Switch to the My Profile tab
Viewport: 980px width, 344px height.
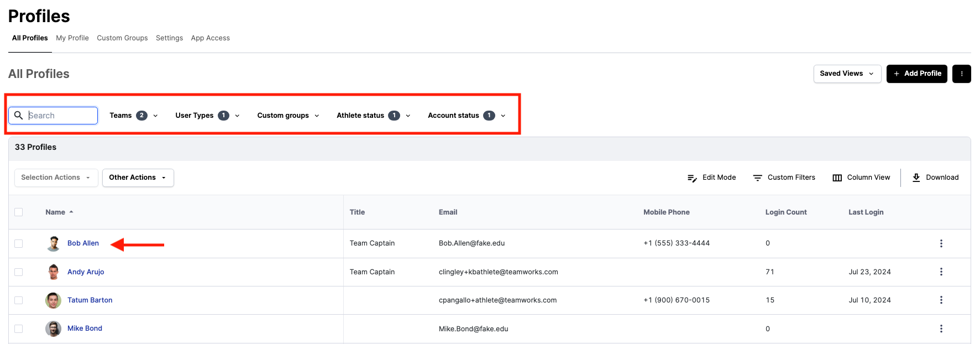click(x=72, y=38)
